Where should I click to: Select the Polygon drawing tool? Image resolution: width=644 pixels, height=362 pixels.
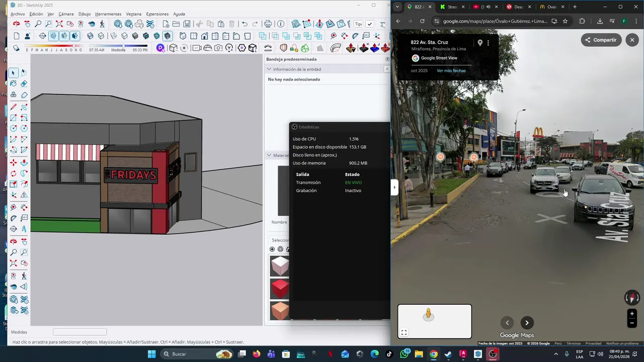click(24, 128)
